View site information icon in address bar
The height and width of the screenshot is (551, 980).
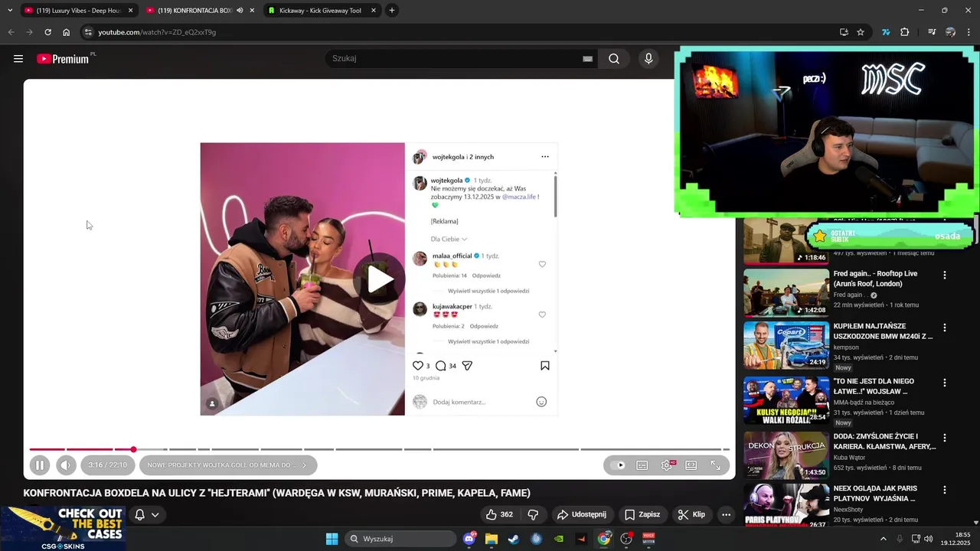pyautogui.click(x=88, y=32)
